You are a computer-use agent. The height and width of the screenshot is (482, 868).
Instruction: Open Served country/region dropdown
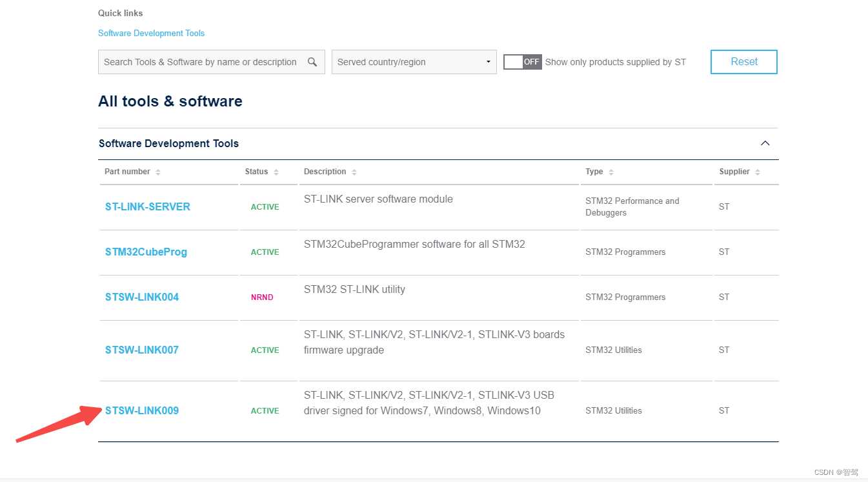(x=414, y=62)
